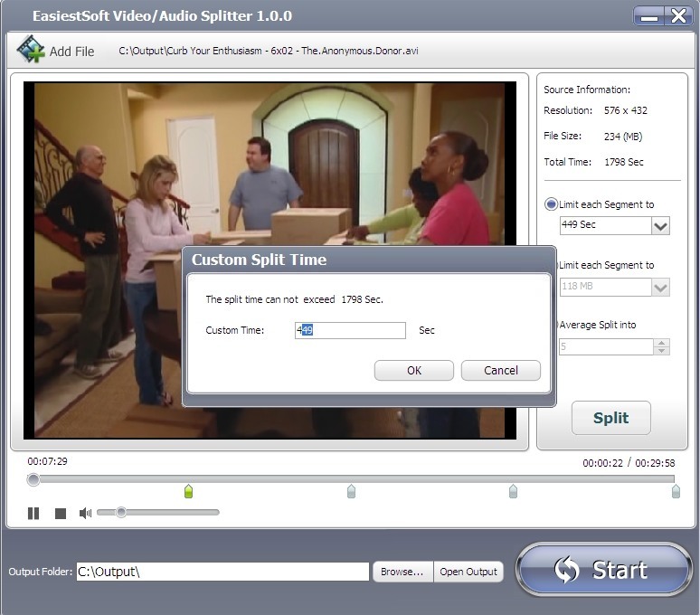The width and height of the screenshot is (700, 615).
Task: Click the Custom Time input field
Action: tap(350, 330)
